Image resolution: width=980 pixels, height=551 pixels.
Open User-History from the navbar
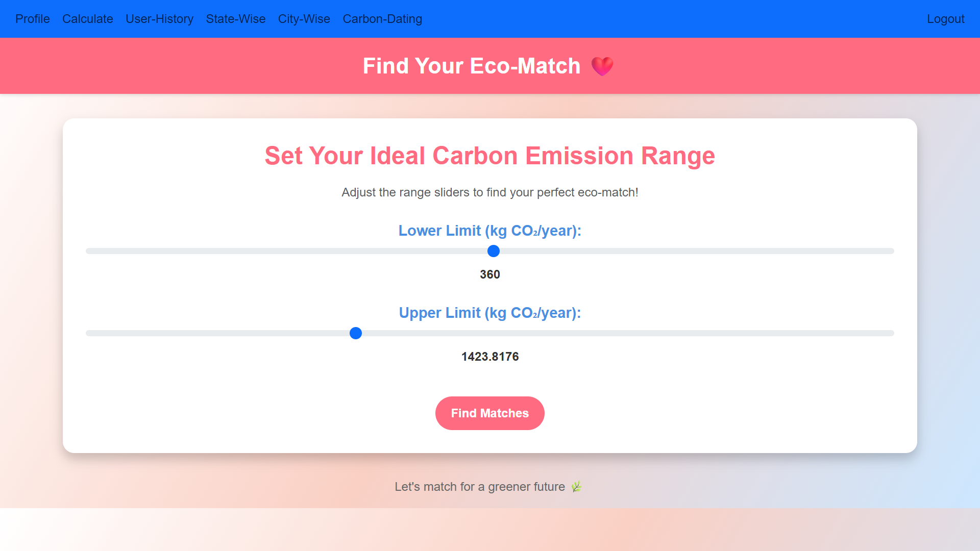160,19
